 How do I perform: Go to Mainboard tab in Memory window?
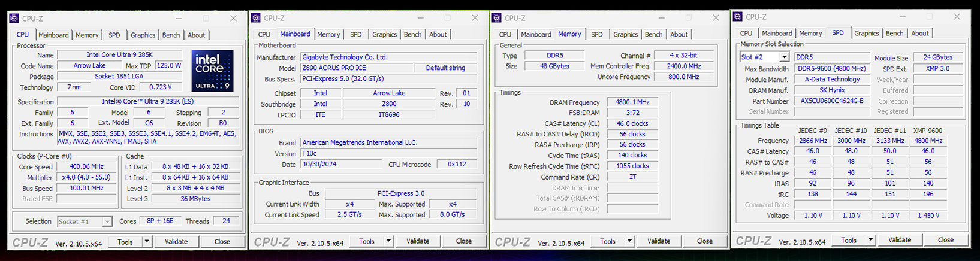(536, 34)
